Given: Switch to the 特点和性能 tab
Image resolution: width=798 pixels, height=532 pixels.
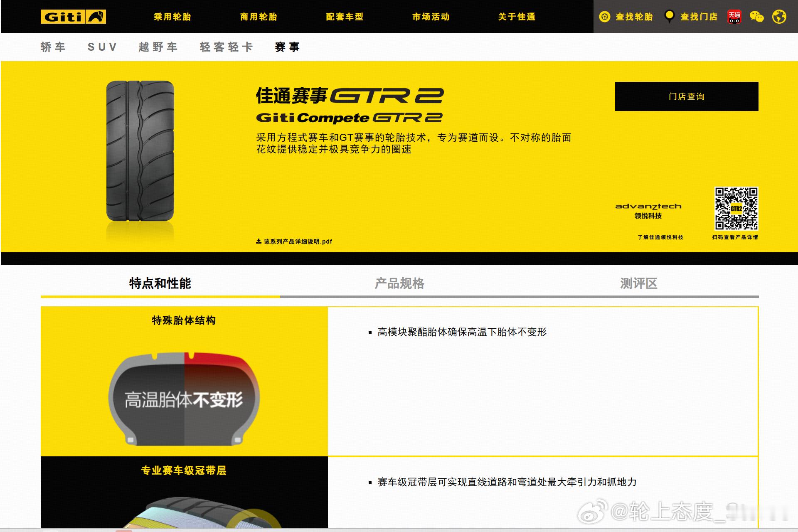Looking at the screenshot, I should (x=160, y=283).
